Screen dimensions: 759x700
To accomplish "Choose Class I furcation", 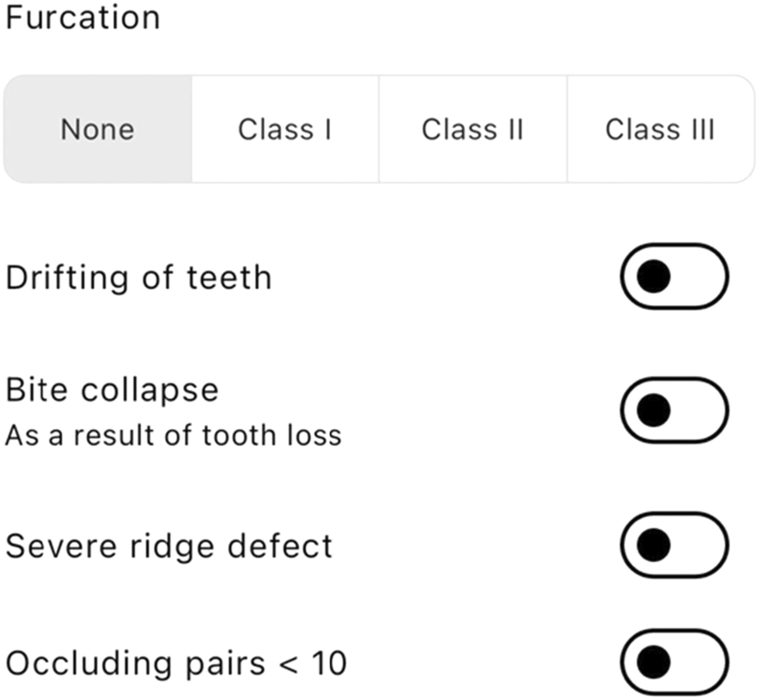I will pos(285,129).
